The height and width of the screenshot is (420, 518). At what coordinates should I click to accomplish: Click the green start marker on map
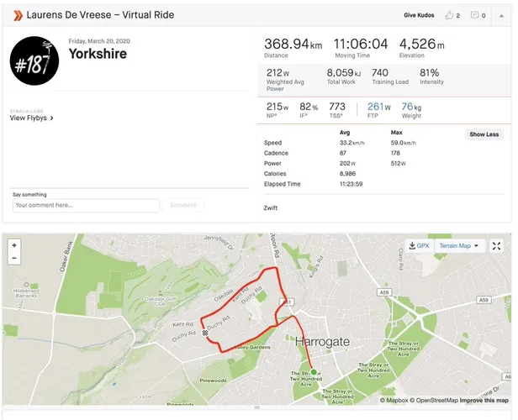click(x=314, y=372)
